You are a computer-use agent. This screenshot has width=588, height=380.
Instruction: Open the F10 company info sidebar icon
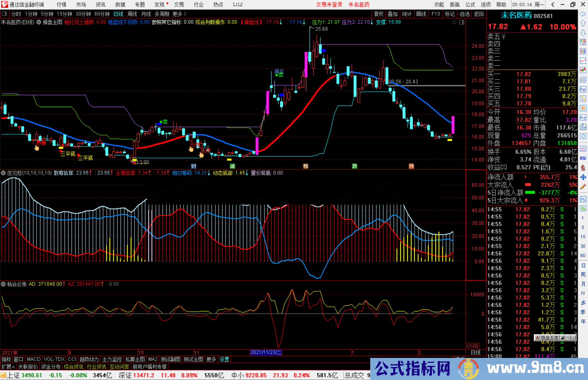[x=583, y=89]
